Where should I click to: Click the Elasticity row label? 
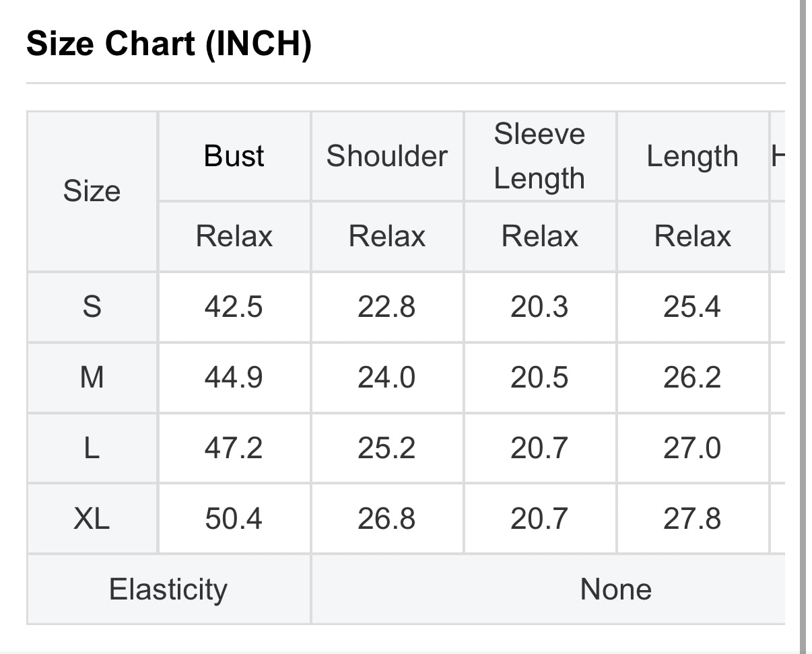[x=168, y=589]
